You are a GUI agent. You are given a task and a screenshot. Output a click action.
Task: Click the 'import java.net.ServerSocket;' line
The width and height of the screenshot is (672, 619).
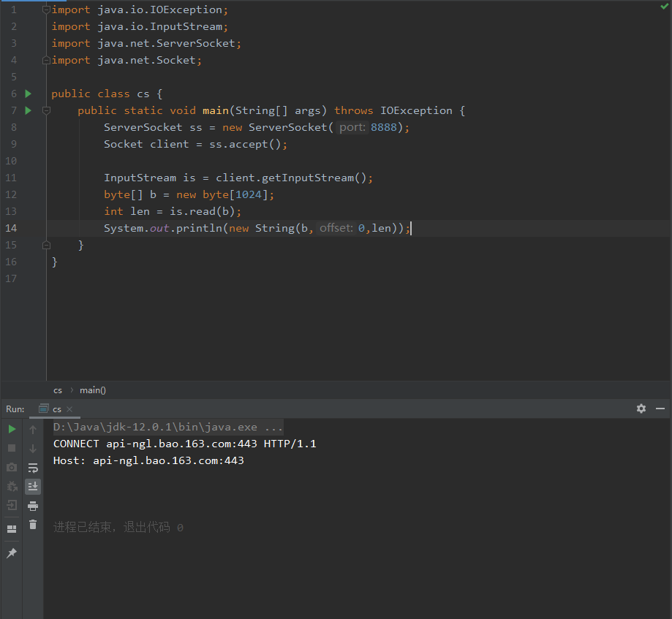pos(146,43)
